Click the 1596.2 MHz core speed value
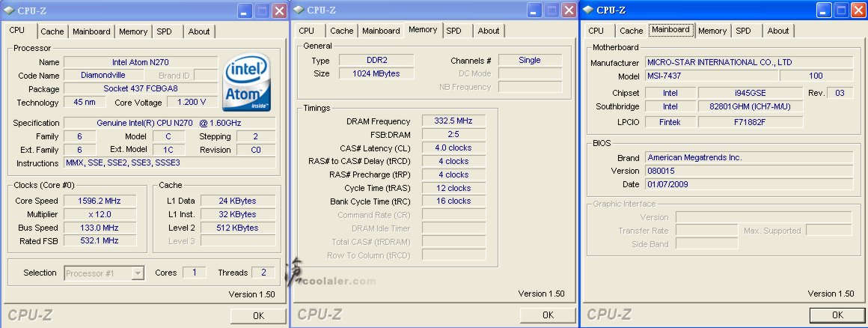 (100, 201)
